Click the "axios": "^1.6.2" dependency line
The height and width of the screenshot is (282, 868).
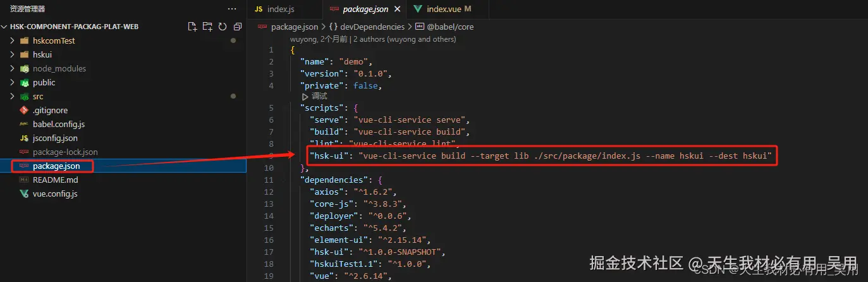(352, 192)
